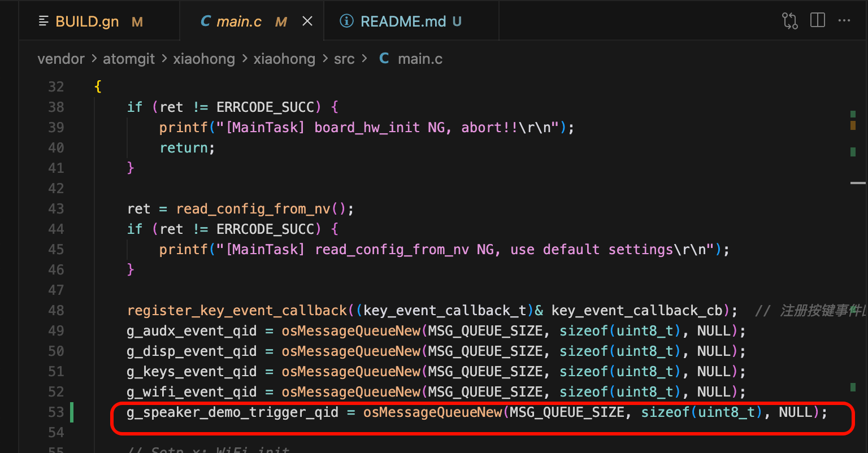Click osMessageQueueNew on line 49
This screenshot has width=868, height=453.
351,331
